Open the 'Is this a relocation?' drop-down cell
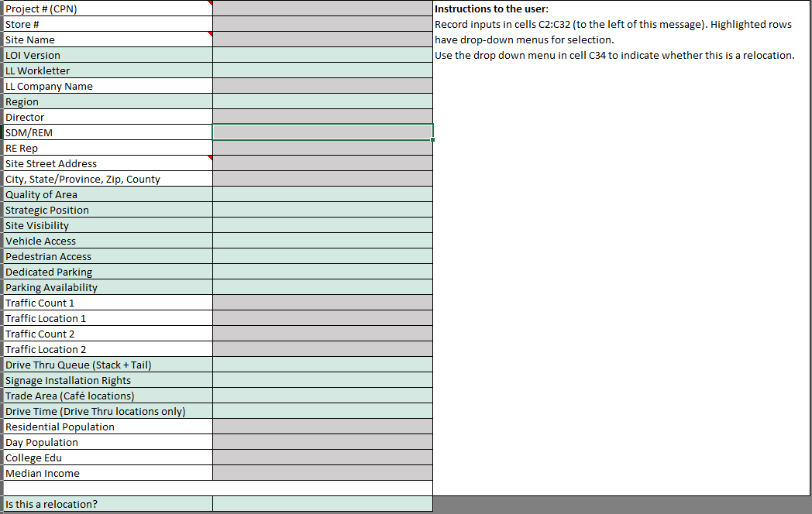The width and height of the screenshot is (812, 514). click(322, 504)
